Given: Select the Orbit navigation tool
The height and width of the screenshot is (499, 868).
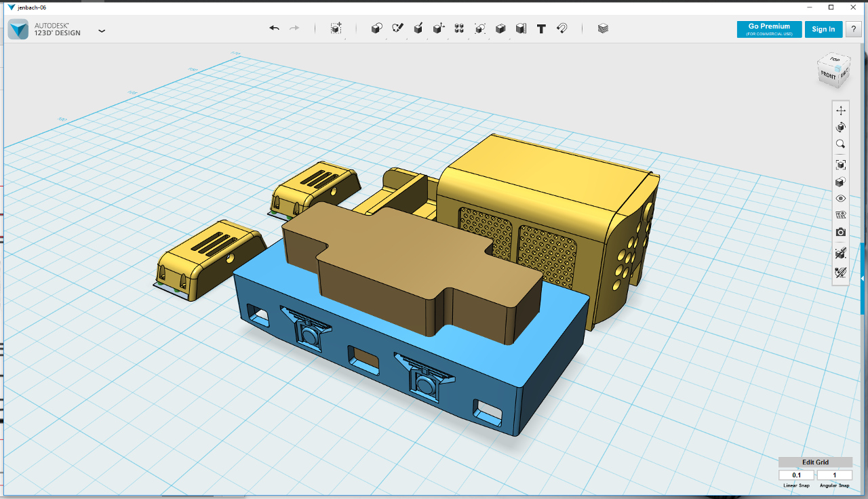Looking at the screenshot, I should [841, 127].
